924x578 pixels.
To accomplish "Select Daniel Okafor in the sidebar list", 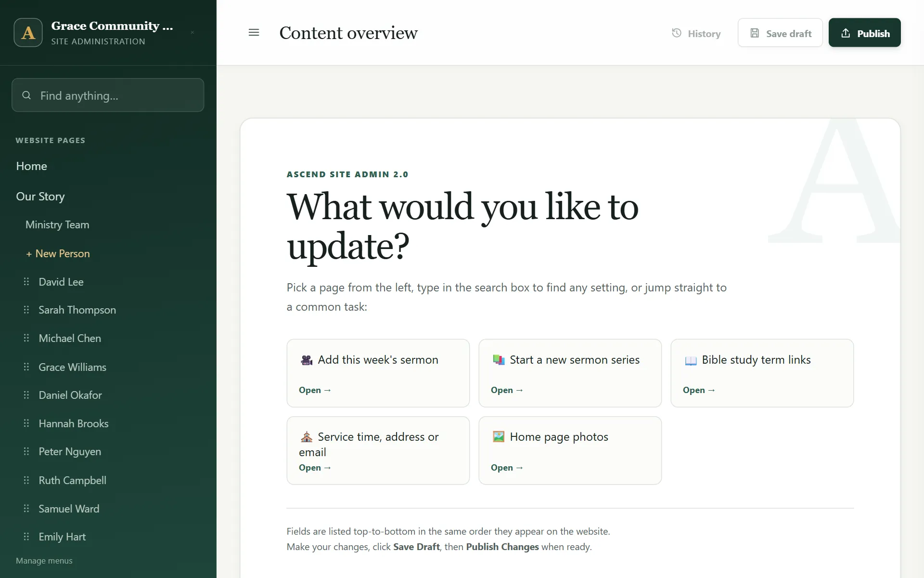I will click(x=70, y=395).
